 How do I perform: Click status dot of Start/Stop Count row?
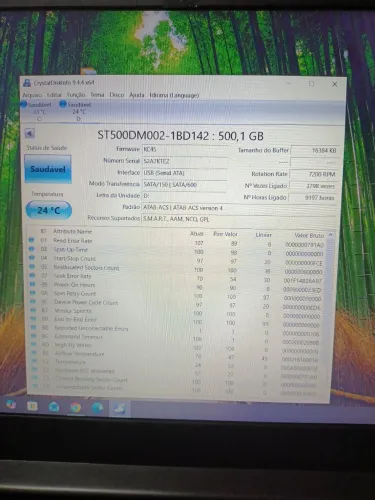tap(32, 258)
